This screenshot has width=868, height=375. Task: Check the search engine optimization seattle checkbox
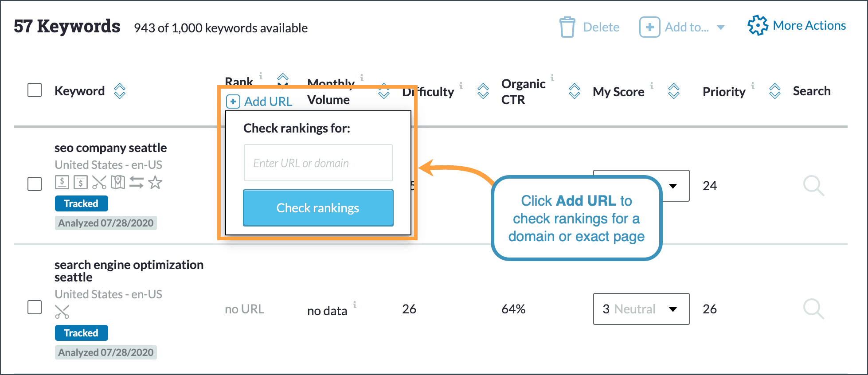tap(34, 308)
